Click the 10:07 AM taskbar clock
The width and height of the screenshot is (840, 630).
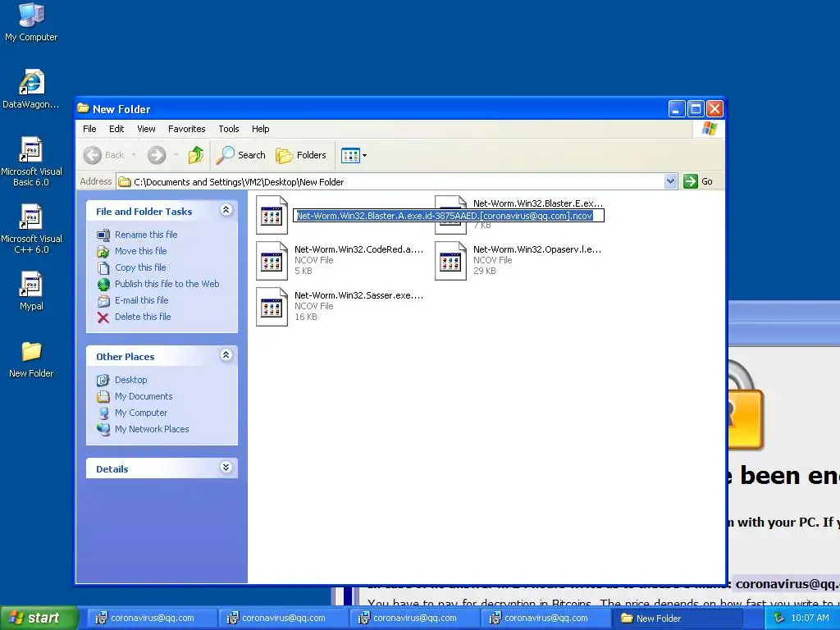point(810,618)
